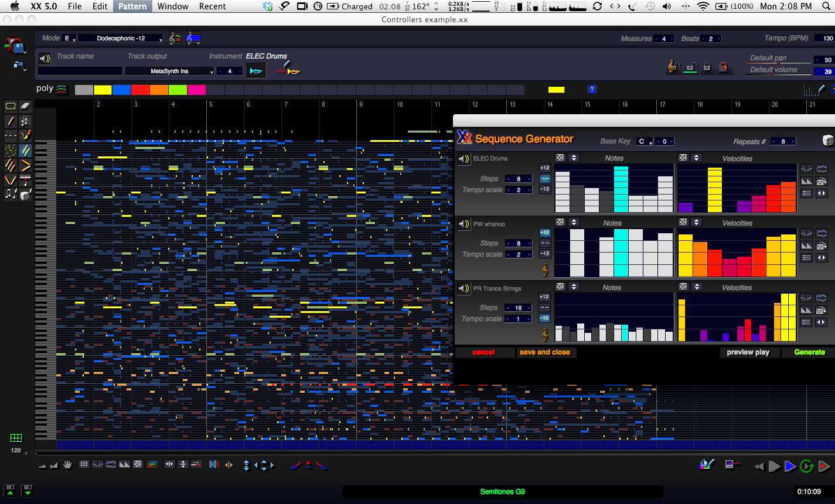Open the Pattern menu
This screenshot has width=835, height=504.
pos(132,6)
